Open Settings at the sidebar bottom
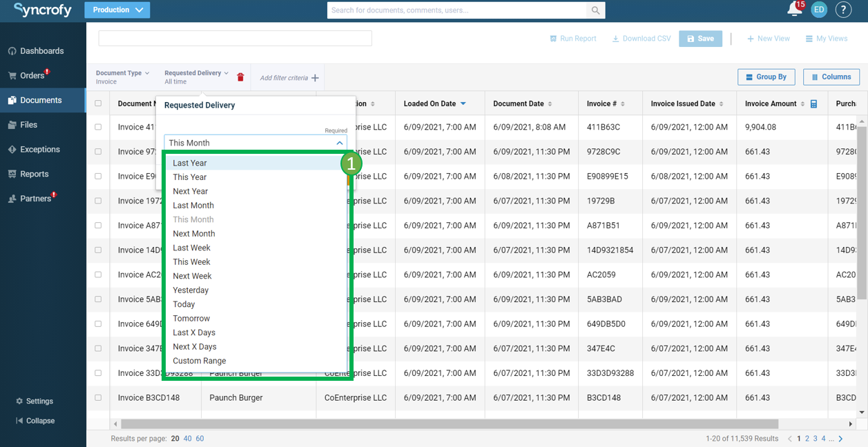Screen dimensions: 868x447 pyautogui.click(x=35, y=401)
